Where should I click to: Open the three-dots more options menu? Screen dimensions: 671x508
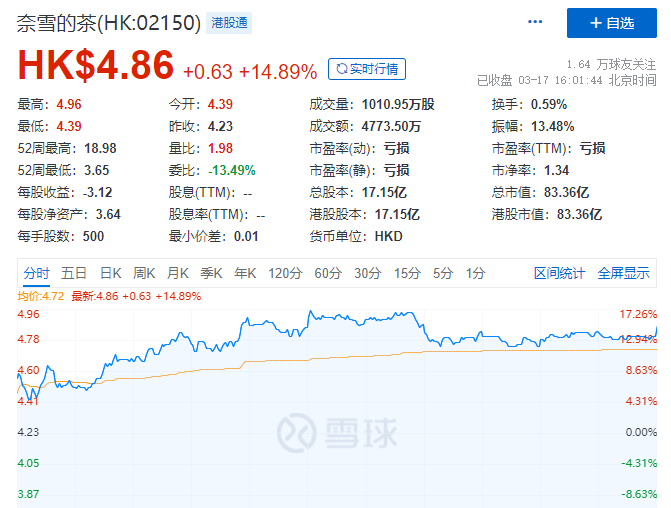pyautogui.click(x=535, y=22)
